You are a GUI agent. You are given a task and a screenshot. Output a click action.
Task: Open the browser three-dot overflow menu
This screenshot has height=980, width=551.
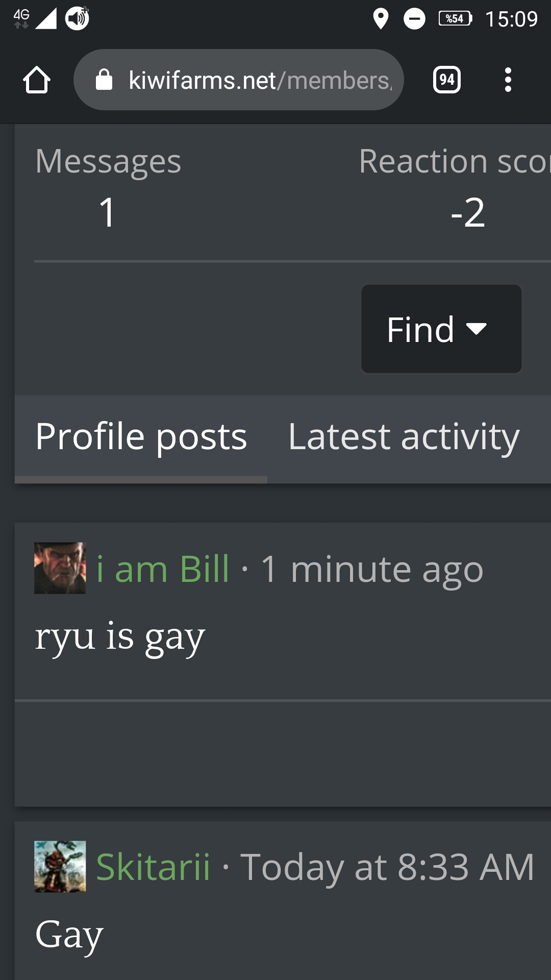coord(508,80)
